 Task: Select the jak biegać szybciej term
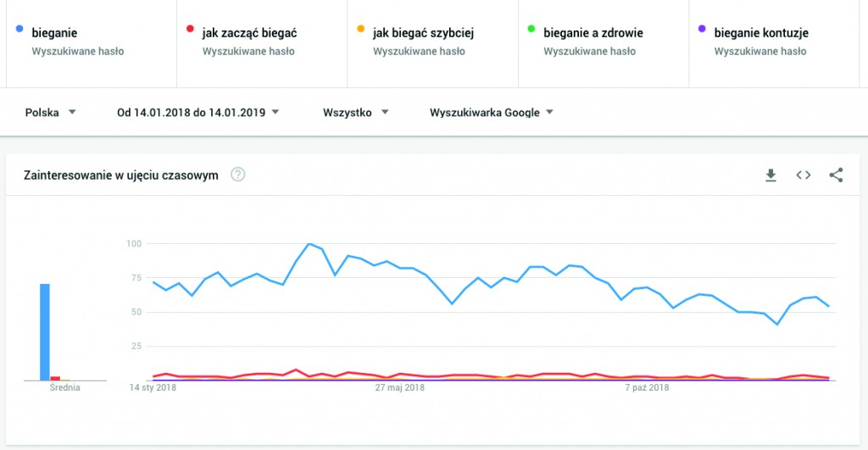coord(423,34)
